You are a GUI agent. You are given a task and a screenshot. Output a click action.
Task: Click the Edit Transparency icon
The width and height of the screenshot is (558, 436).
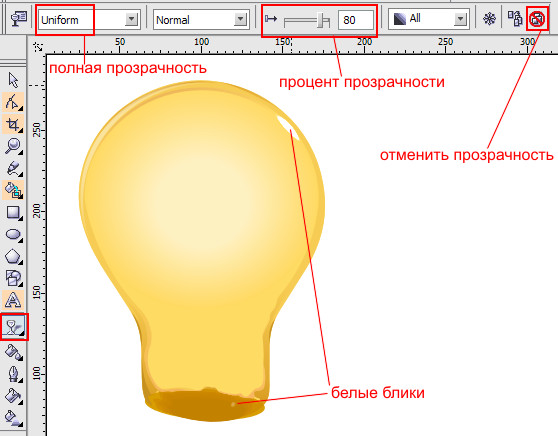19,19
